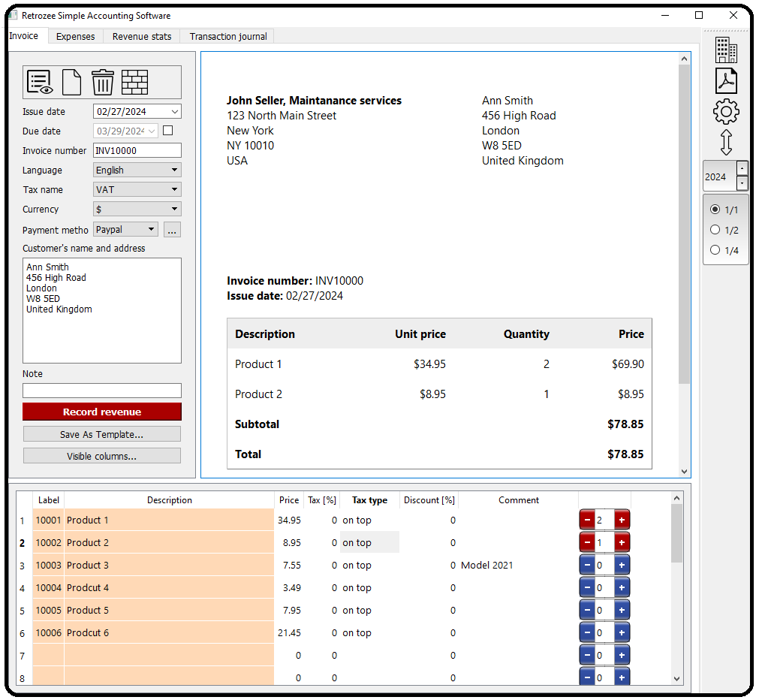Image resolution: width=759 pixels, height=700 pixels.
Task: Open templates via the brick wall icon
Action: tap(135, 82)
